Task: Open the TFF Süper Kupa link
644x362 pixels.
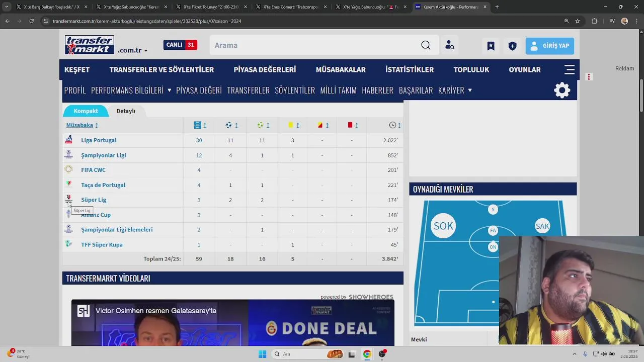Action: tap(102, 245)
